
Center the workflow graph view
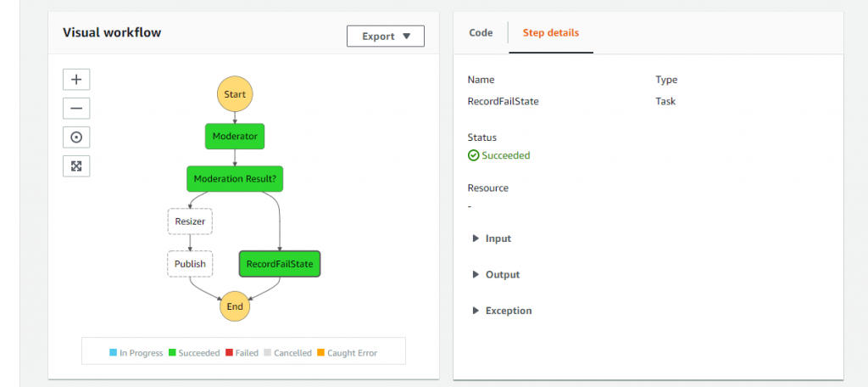(76, 137)
